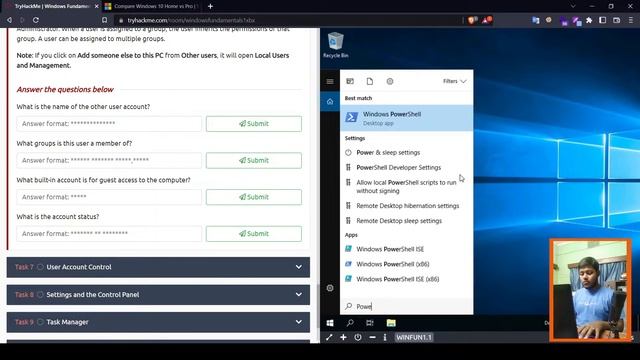The height and width of the screenshot is (360, 640).
Task: Open the browser extensions puzzle icon
Action: [589, 20]
